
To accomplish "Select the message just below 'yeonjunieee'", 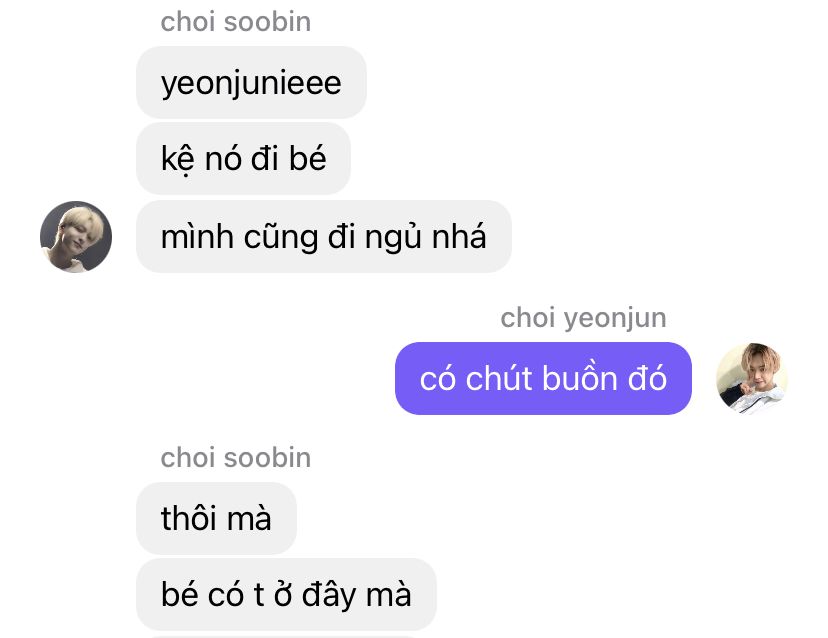I will tap(243, 158).
